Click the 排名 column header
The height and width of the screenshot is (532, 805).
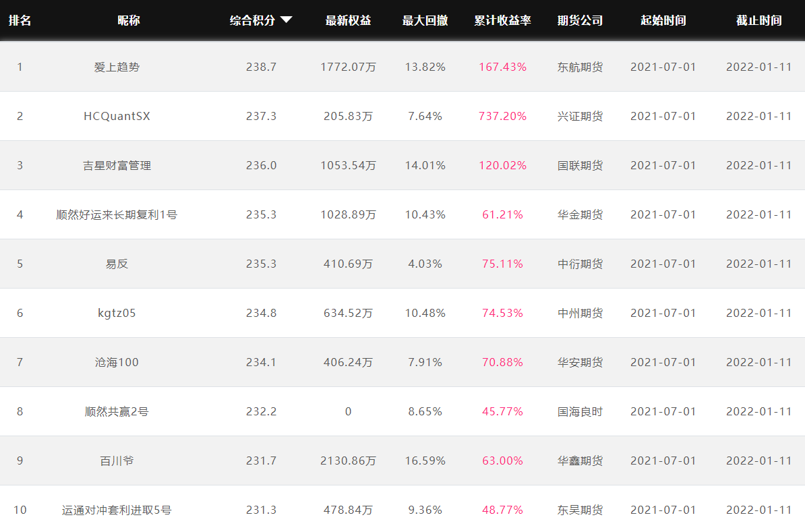(20, 20)
